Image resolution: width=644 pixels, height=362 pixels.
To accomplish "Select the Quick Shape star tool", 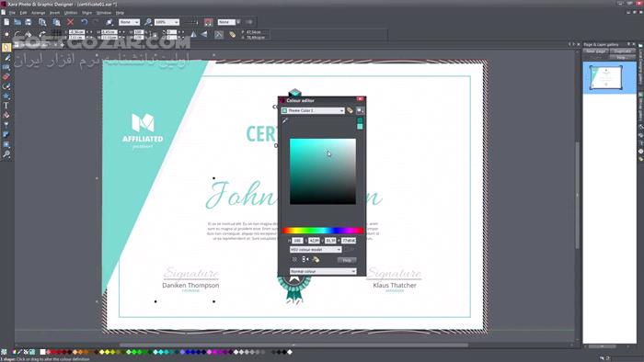I will pyautogui.click(x=6, y=96).
